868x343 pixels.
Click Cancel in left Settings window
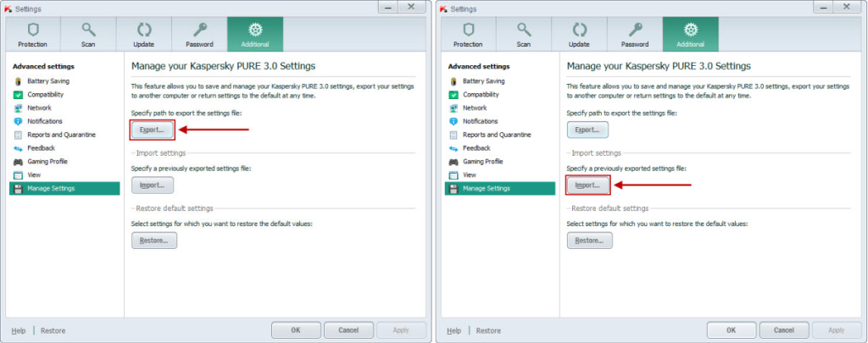(x=348, y=330)
